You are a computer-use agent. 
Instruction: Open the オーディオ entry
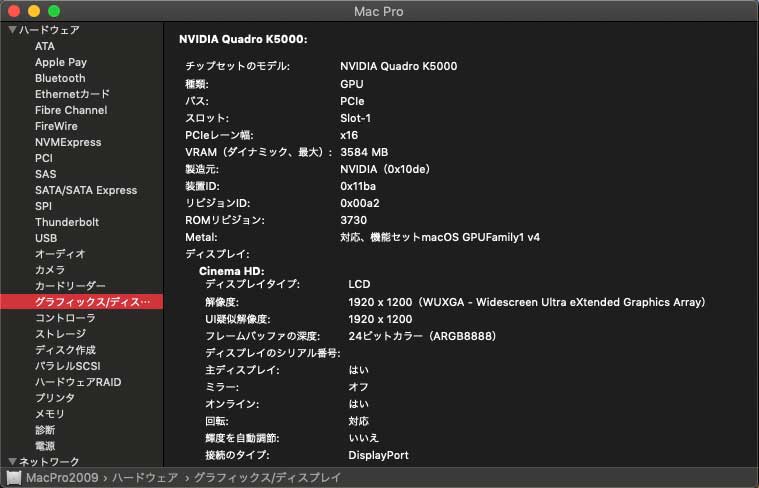60,254
